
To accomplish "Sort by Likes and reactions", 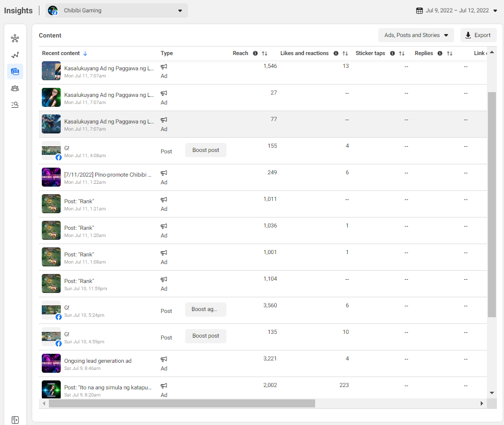I will coord(345,53).
